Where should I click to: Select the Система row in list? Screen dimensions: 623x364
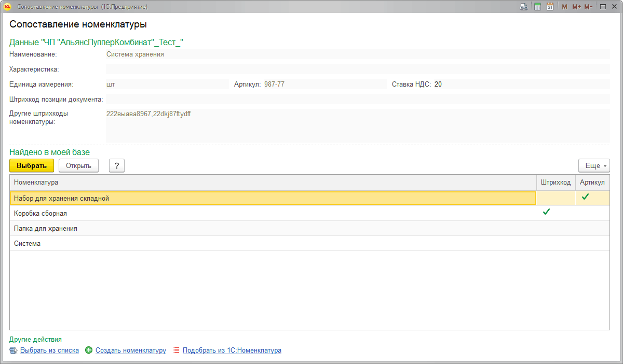coord(309,243)
